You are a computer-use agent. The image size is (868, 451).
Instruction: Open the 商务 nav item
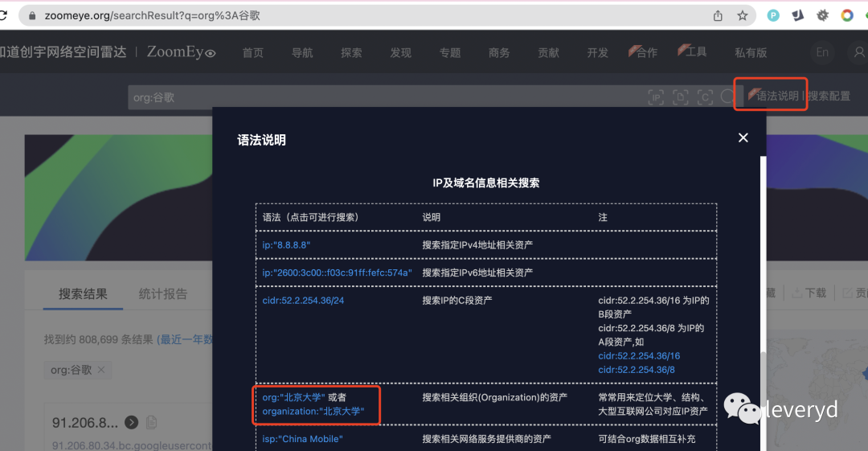coord(499,52)
